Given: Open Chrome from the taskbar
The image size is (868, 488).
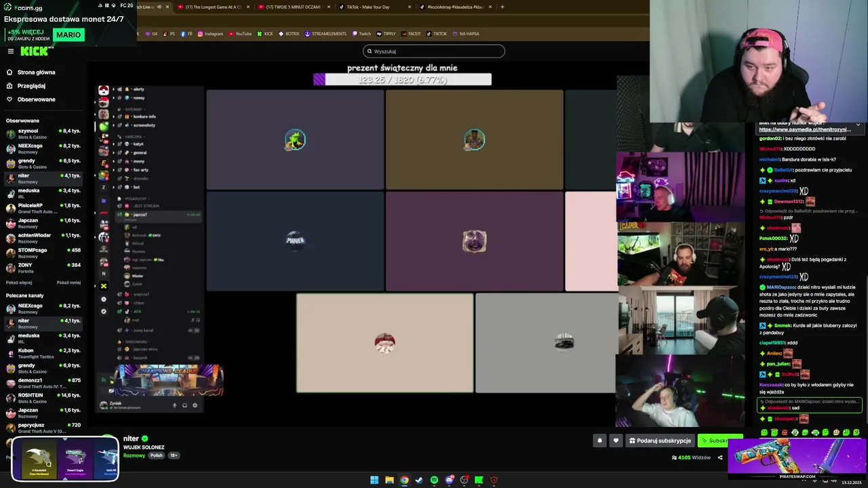Looking at the screenshot, I should coord(404,480).
